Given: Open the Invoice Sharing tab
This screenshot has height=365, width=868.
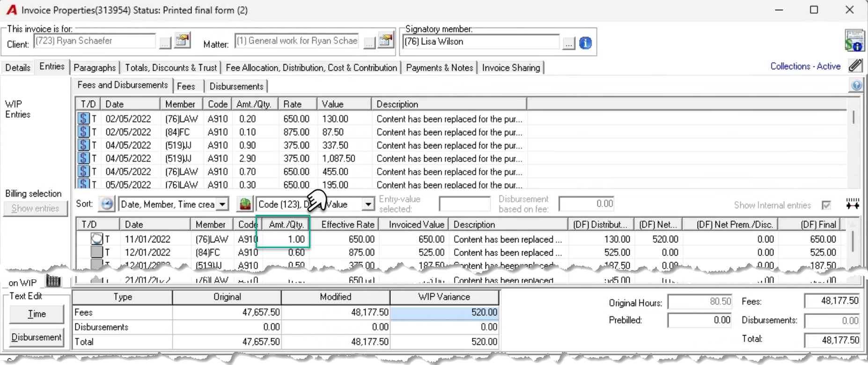Looking at the screenshot, I should pos(511,67).
